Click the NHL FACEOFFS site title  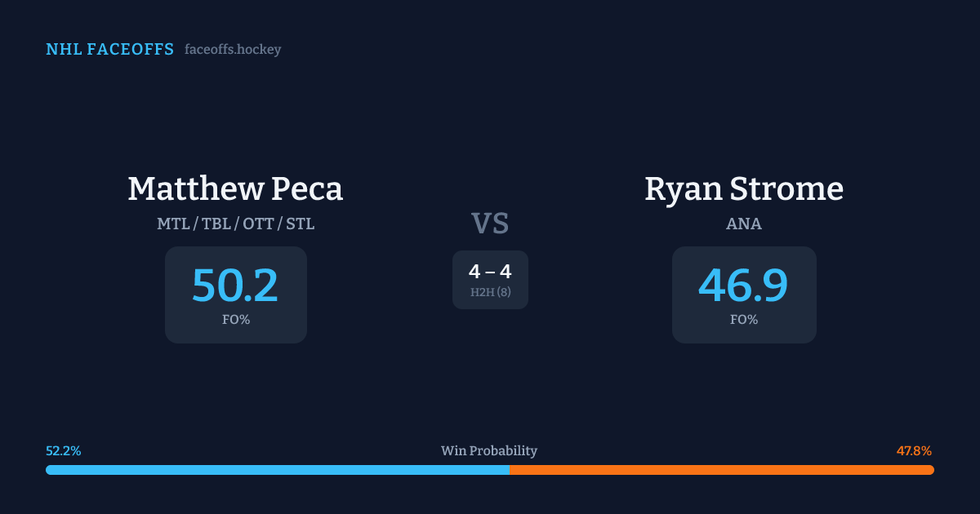[x=109, y=50]
